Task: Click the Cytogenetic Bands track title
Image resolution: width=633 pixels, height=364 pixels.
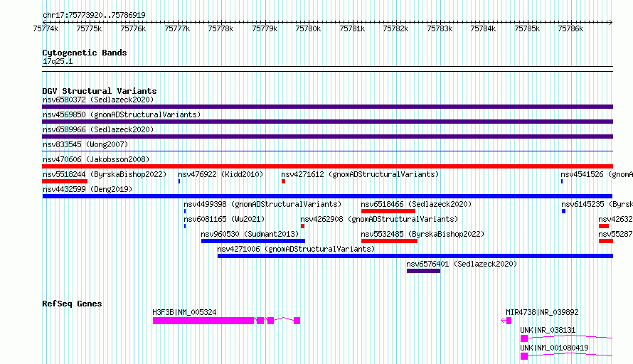Action: pos(85,53)
